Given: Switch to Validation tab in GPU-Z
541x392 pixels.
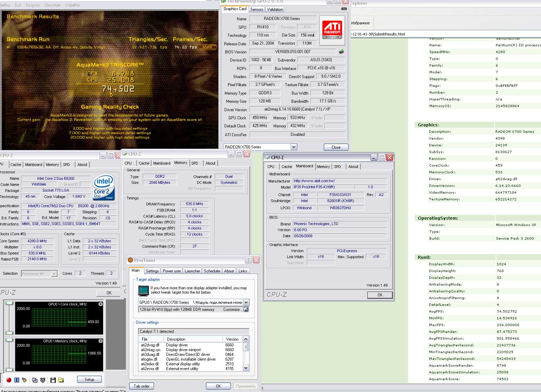Looking at the screenshot, I should [x=275, y=9].
